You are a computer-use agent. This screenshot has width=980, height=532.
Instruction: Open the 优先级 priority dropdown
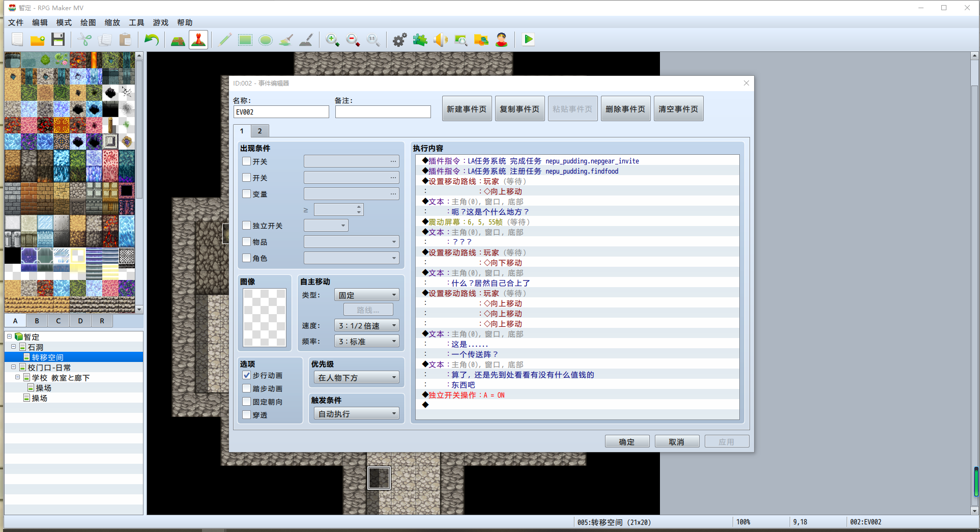356,378
